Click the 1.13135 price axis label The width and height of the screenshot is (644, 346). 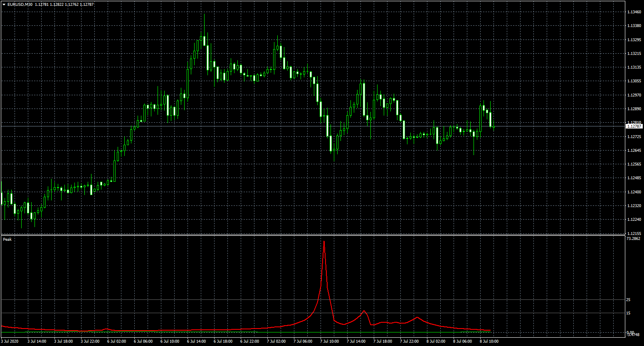point(634,67)
